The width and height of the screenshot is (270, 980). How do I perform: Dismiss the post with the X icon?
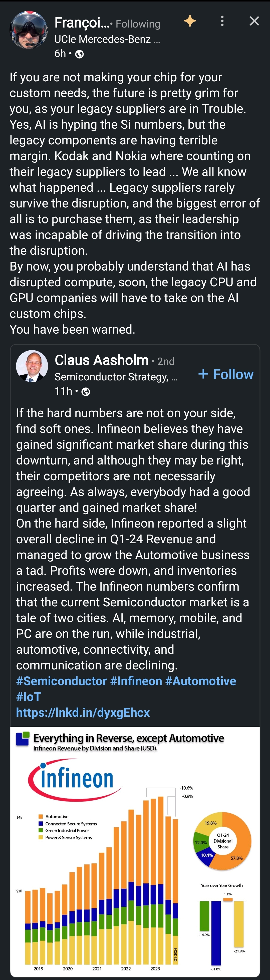(x=254, y=21)
